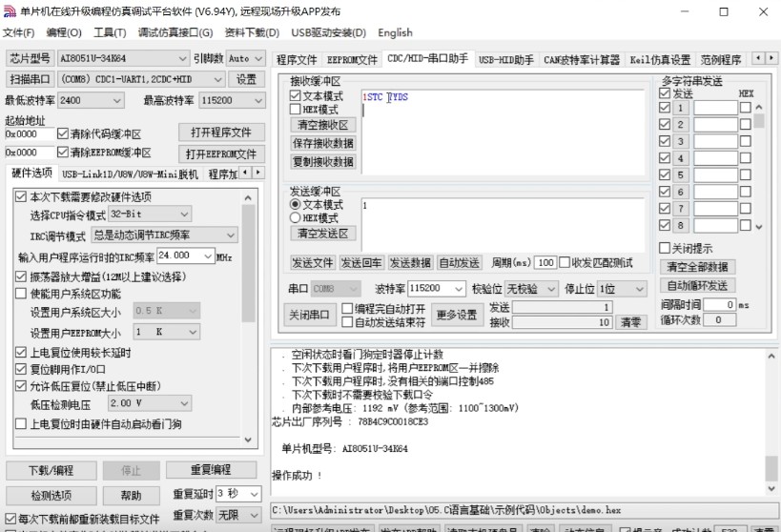Enable 使能用户系统区功能 checkbox
The image size is (781, 532).
(x=21, y=294)
